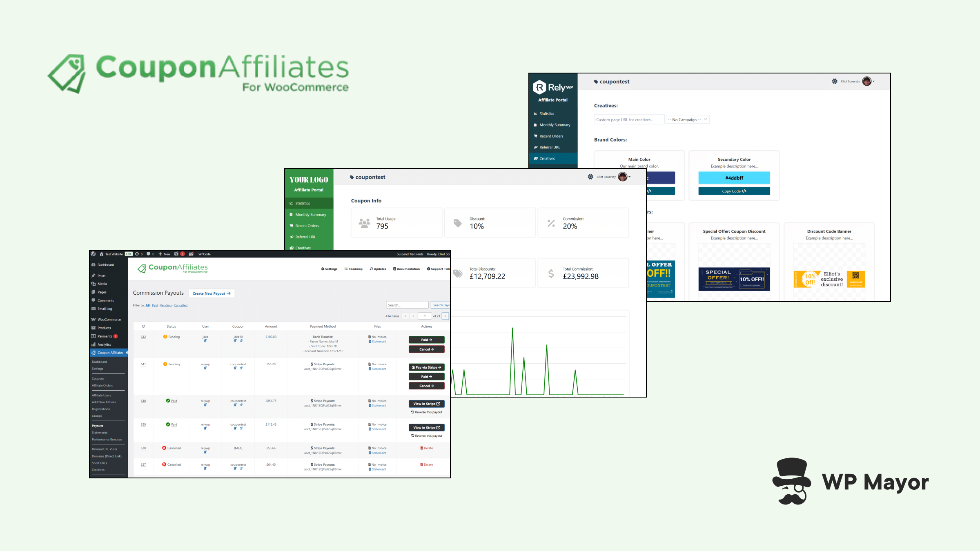980x551 pixels.
Task: Click the gear icon in RelyWP portal header
Action: click(835, 81)
